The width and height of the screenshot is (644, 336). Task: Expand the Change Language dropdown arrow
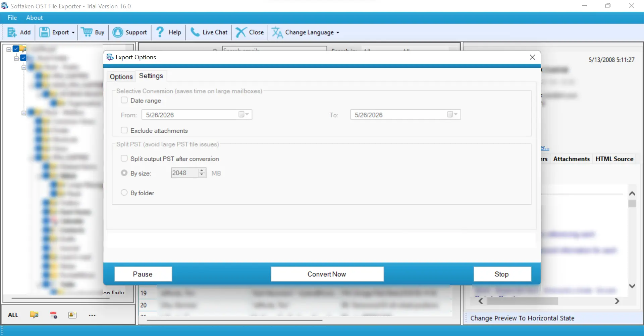click(338, 33)
